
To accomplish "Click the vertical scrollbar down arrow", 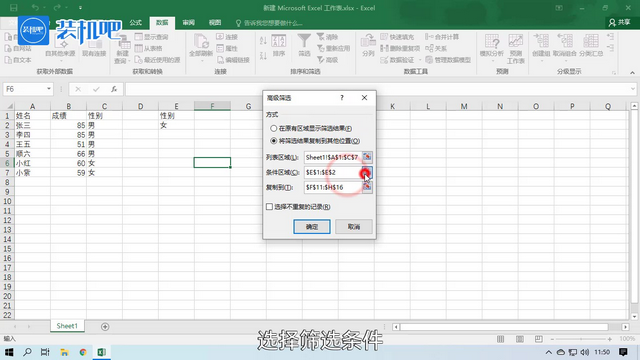I will pos(634,316).
